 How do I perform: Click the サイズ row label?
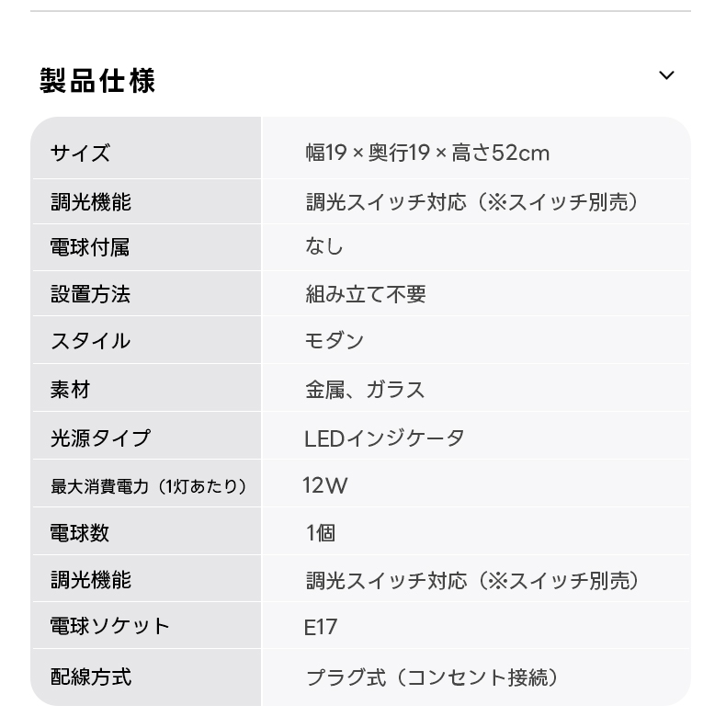[81, 153]
